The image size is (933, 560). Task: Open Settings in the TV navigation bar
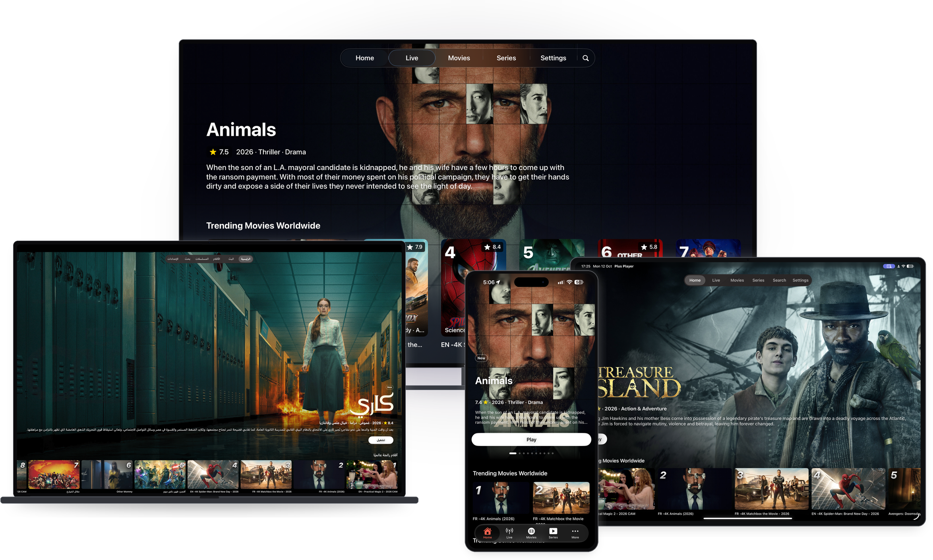tap(553, 58)
